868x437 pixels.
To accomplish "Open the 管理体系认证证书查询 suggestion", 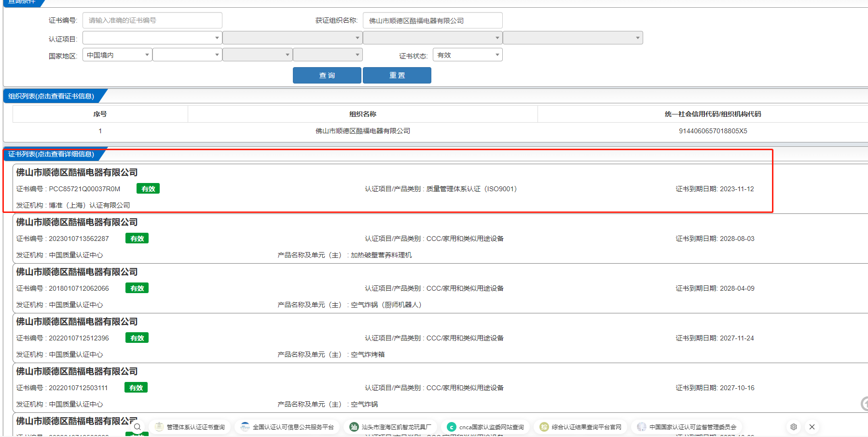I will [190, 427].
